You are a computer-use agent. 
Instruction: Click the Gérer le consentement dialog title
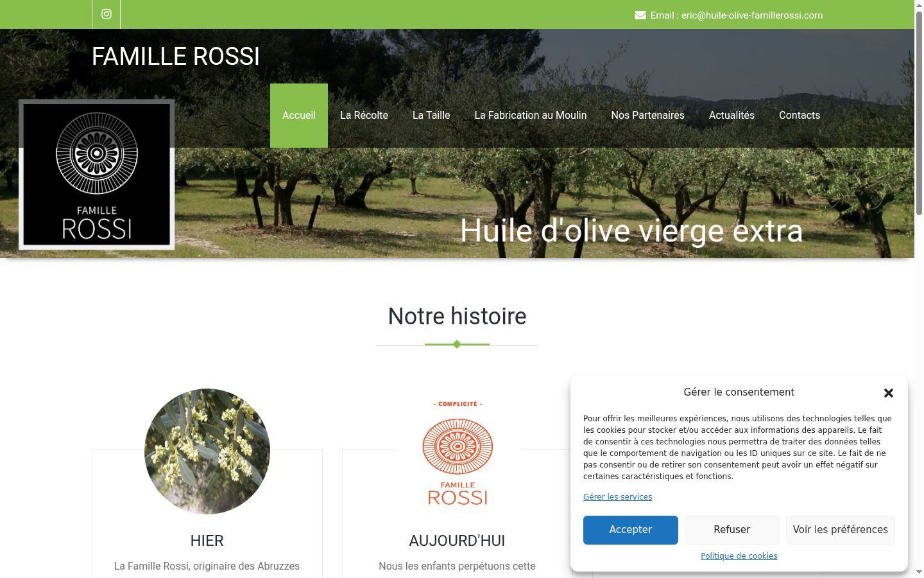coord(739,392)
